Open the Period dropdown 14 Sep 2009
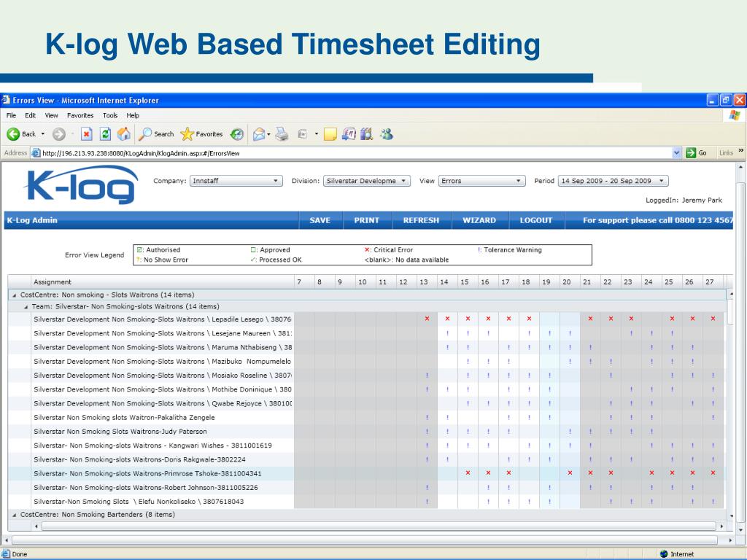Screen dimensions: 747x560 tap(613, 181)
